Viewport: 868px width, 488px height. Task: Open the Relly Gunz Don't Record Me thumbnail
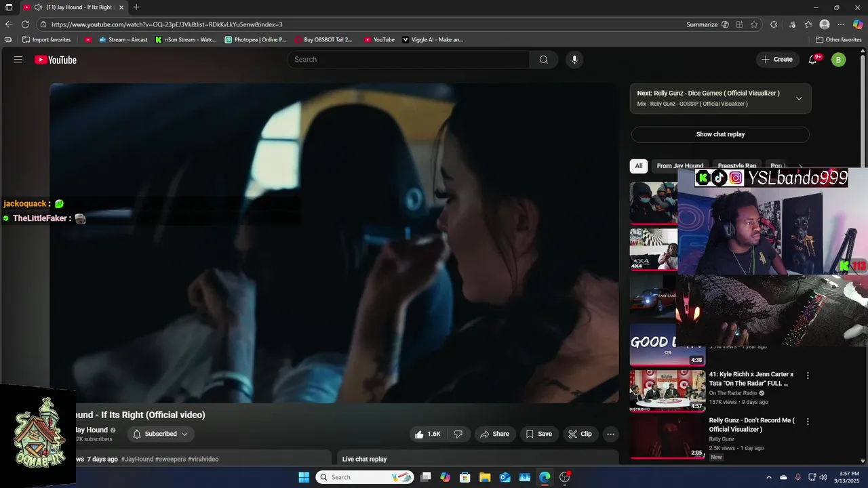tap(667, 437)
